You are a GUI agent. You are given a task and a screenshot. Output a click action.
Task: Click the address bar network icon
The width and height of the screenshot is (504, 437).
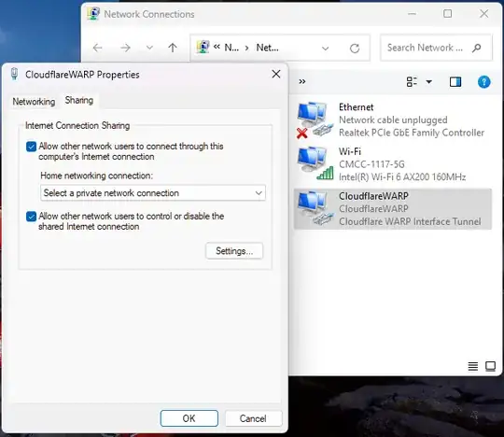pos(203,48)
